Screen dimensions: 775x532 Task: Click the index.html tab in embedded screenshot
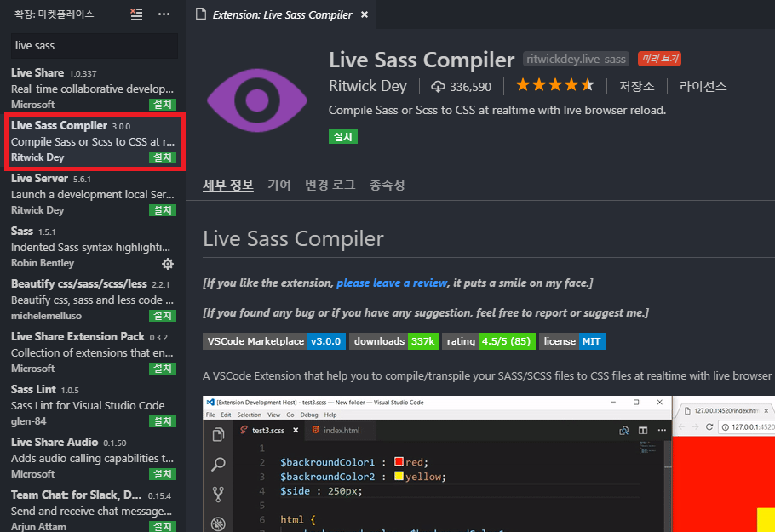tap(341, 430)
